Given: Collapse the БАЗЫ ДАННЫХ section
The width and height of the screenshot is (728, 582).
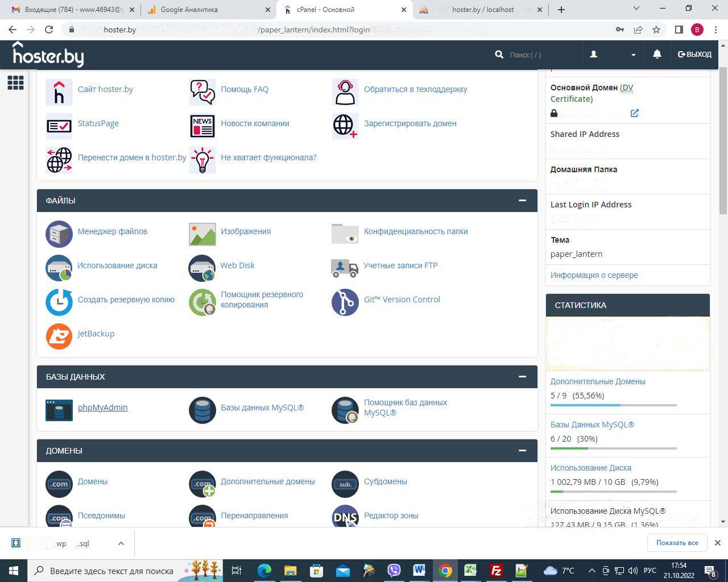Looking at the screenshot, I should (x=522, y=377).
